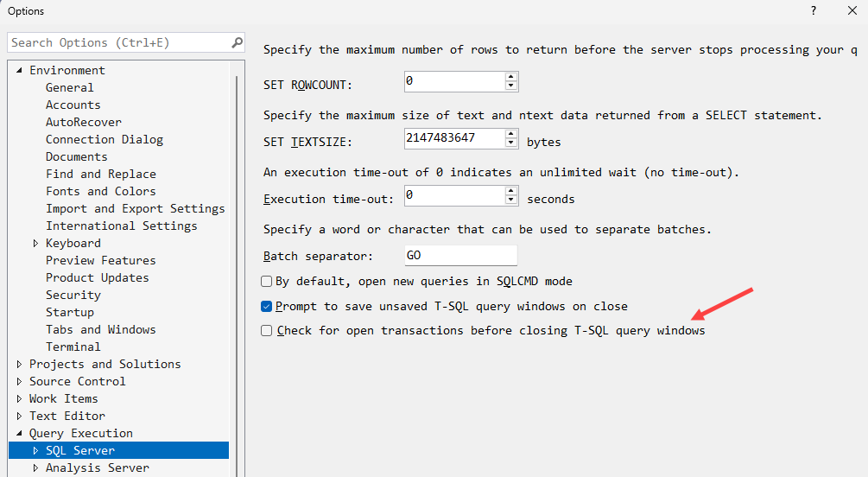868x477 pixels.
Task: Decrease SET TEXTSIZE with down arrow
Action: [x=511, y=144]
